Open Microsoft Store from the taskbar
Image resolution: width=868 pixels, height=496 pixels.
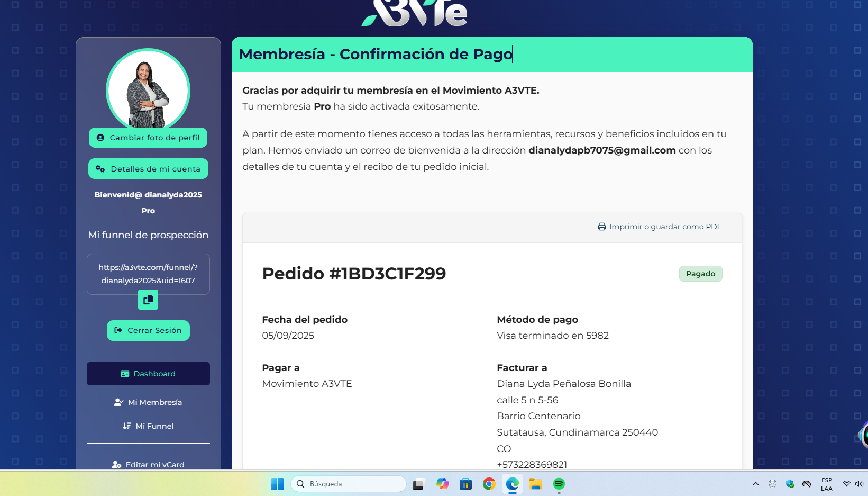[x=465, y=484]
